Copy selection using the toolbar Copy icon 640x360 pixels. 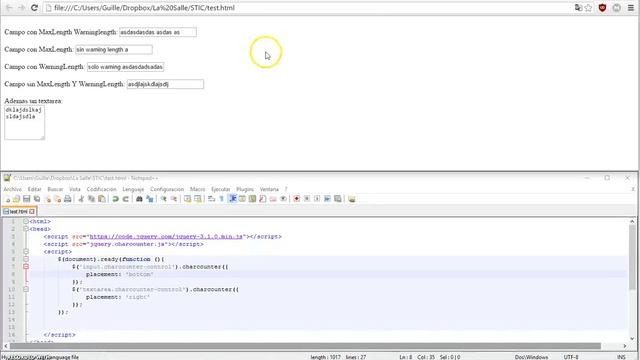tap(91, 199)
